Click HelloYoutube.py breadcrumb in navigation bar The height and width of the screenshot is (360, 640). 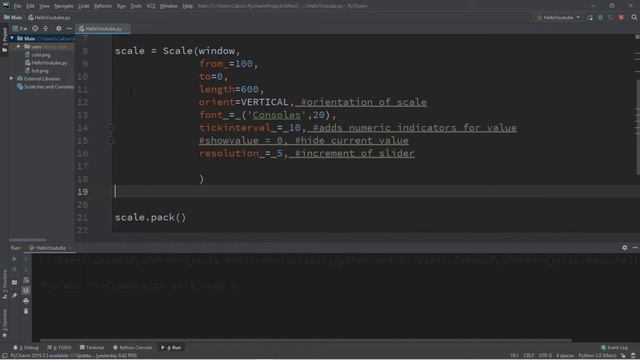pos(49,18)
